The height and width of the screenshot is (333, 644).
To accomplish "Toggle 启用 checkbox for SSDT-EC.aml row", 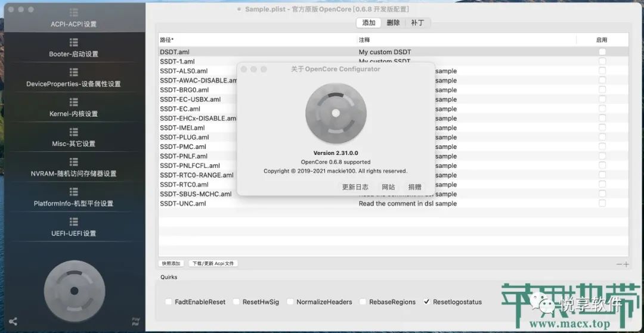I will coord(602,108).
